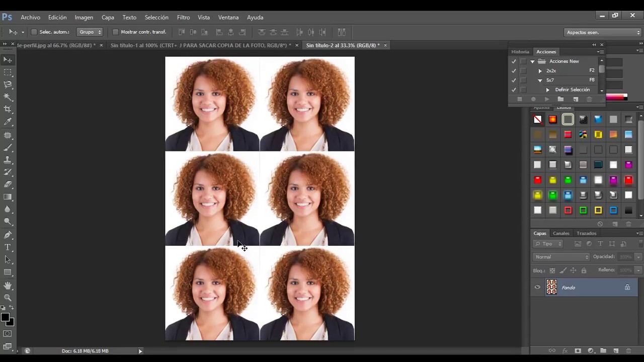Add layer mask in Capas panel
The image size is (644, 362).
[x=578, y=350]
